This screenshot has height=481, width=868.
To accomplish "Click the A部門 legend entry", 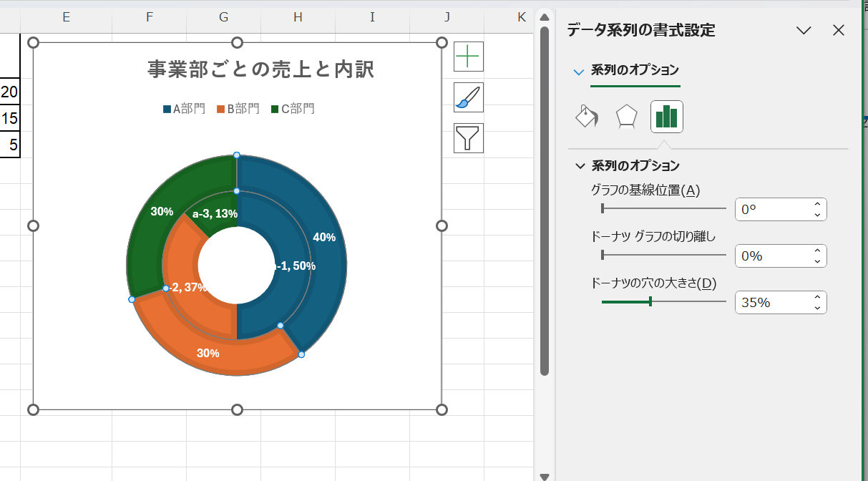I will click(185, 109).
